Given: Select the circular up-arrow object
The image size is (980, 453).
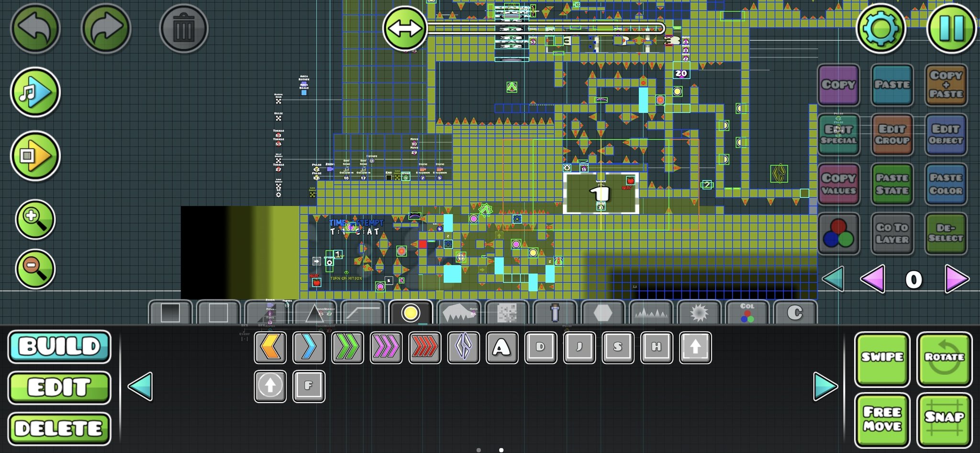Looking at the screenshot, I should [x=270, y=386].
